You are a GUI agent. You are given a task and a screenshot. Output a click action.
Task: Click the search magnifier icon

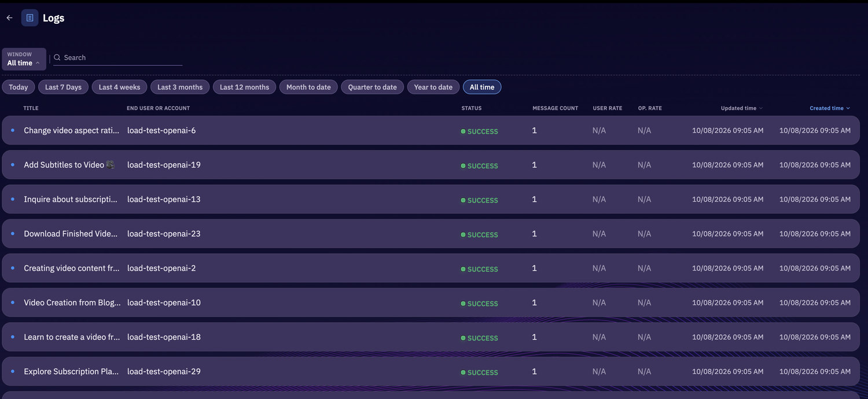click(57, 58)
